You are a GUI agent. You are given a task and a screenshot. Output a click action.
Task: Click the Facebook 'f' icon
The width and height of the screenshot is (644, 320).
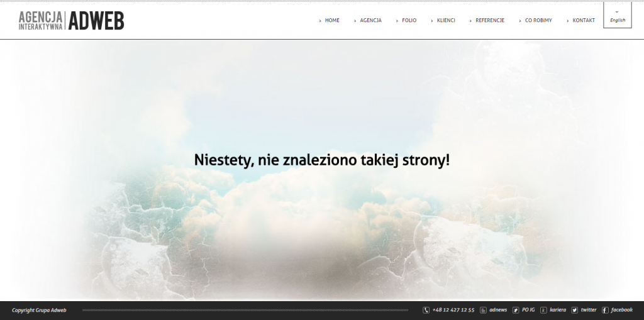click(605, 310)
